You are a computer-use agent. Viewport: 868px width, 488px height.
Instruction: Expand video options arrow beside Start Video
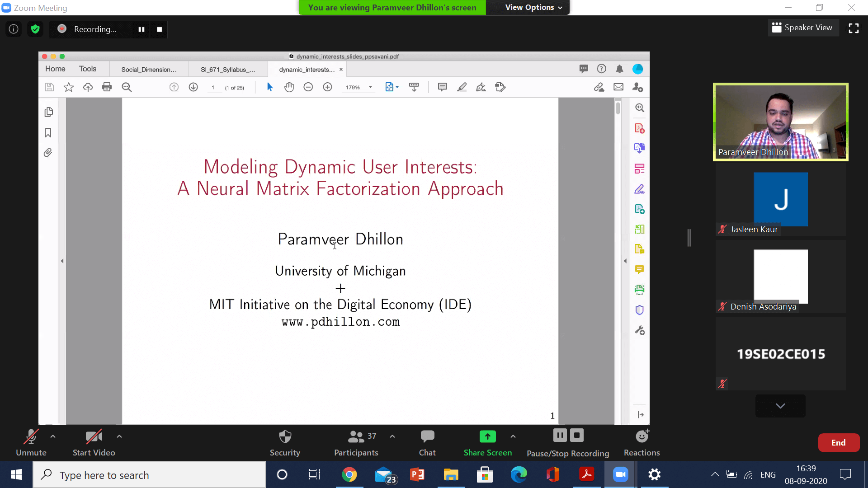[119, 436]
